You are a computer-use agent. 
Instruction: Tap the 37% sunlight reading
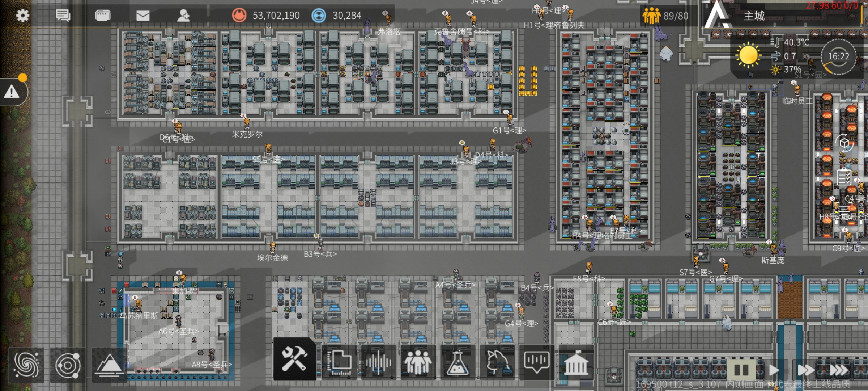point(792,69)
